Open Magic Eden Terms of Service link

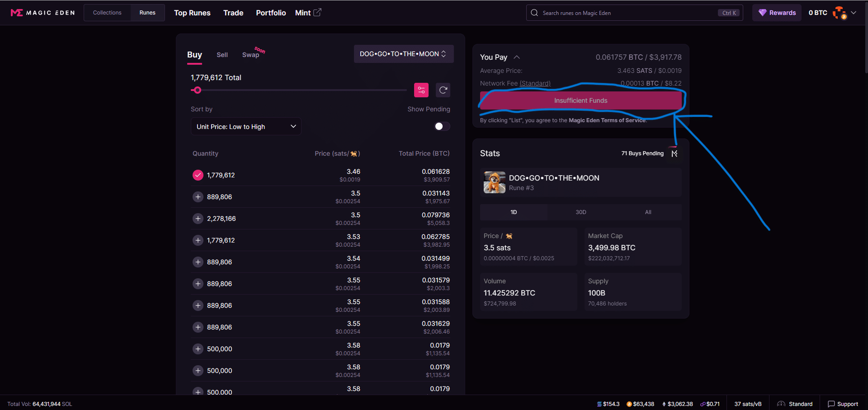(x=607, y=120)
